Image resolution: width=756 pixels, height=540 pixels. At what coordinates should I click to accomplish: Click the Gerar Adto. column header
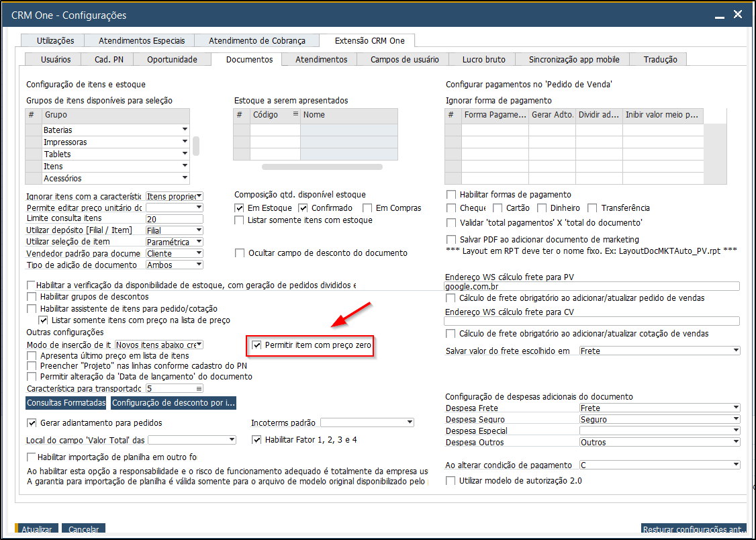tap(553, 115)
